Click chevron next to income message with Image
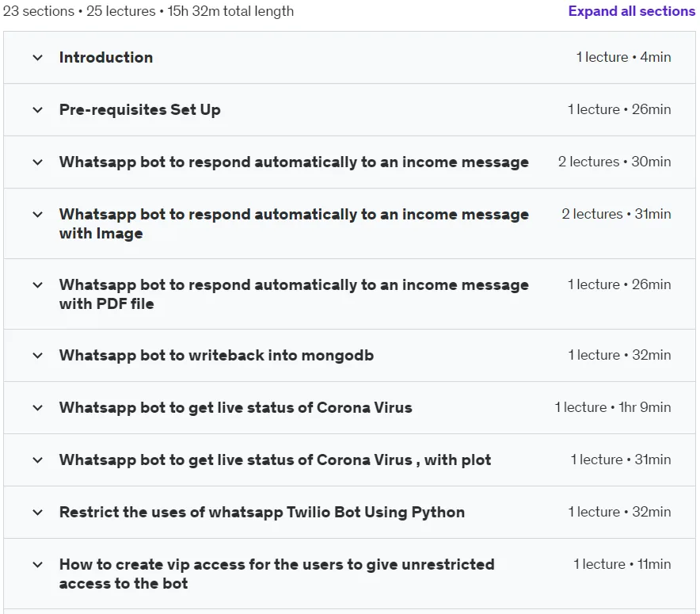 (x=38, y=215)
